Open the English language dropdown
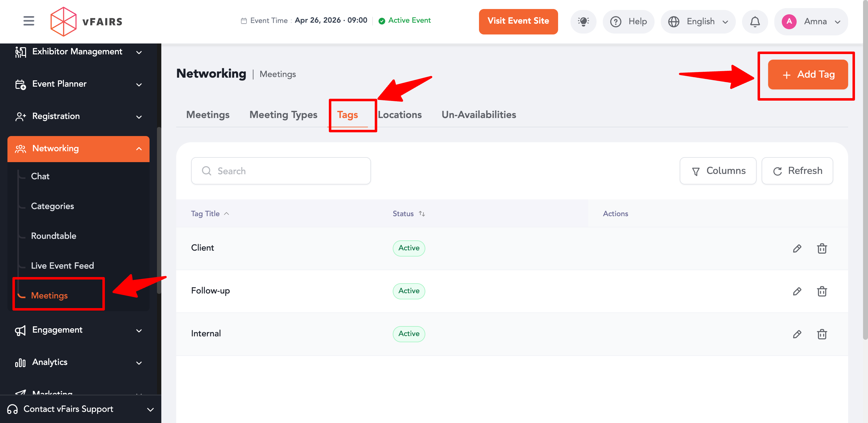 (x=698, y=22)
